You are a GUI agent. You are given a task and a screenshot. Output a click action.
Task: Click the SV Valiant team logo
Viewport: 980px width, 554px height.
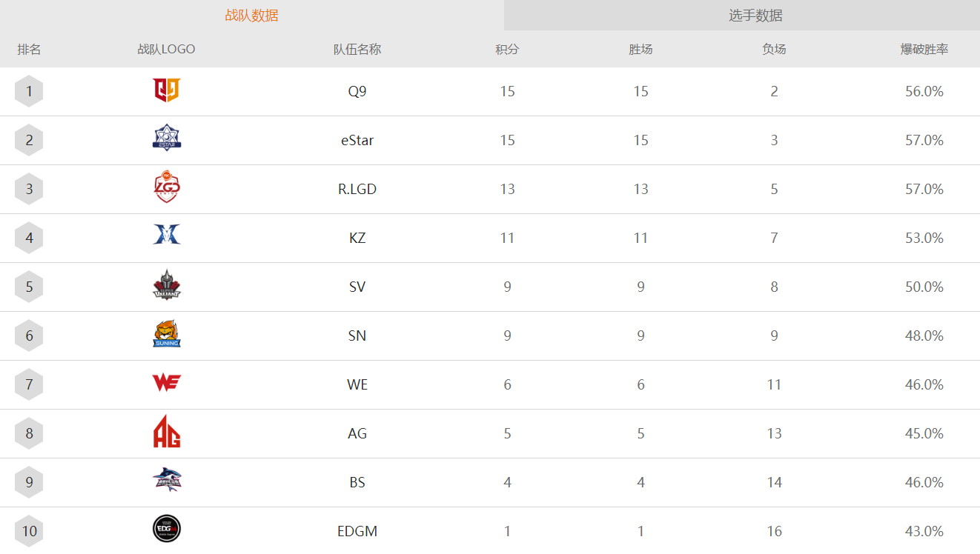click(167, 285)
